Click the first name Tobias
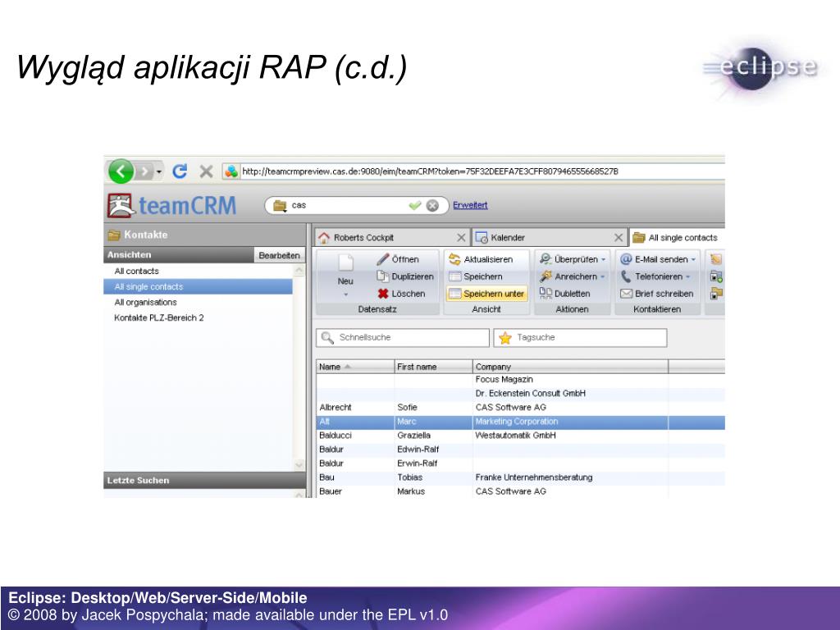The height and width of the screenshot is (630, 840). click(410, 477)
